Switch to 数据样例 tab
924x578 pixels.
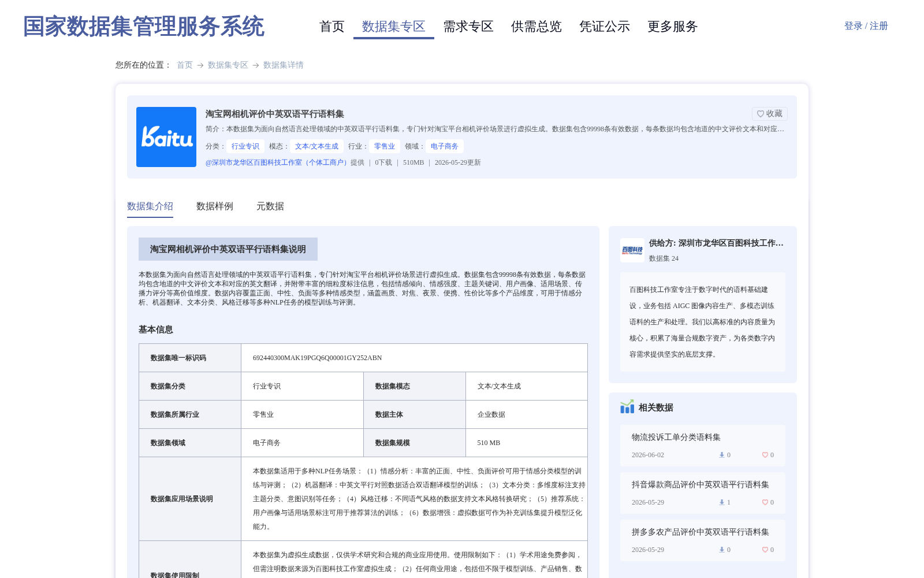(215, 206)
